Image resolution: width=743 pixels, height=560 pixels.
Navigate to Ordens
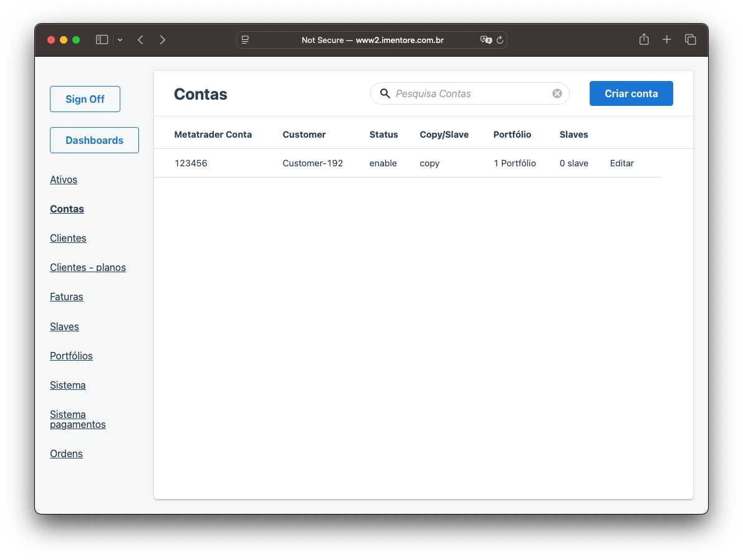click(x=66, y=453)
